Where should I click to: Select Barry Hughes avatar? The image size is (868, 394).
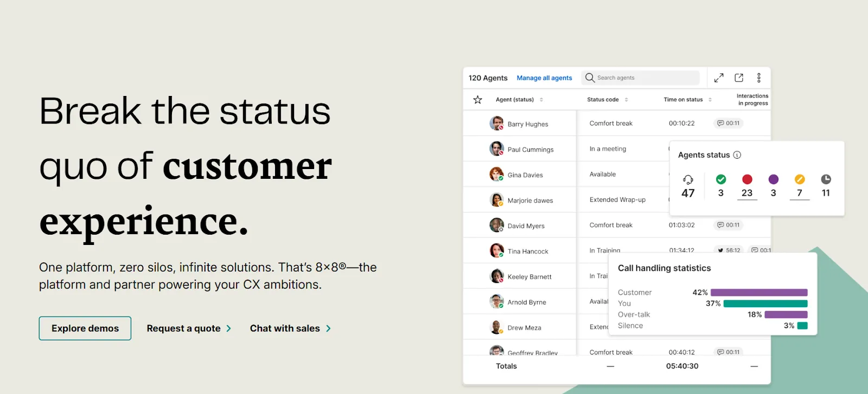point(496,124)
